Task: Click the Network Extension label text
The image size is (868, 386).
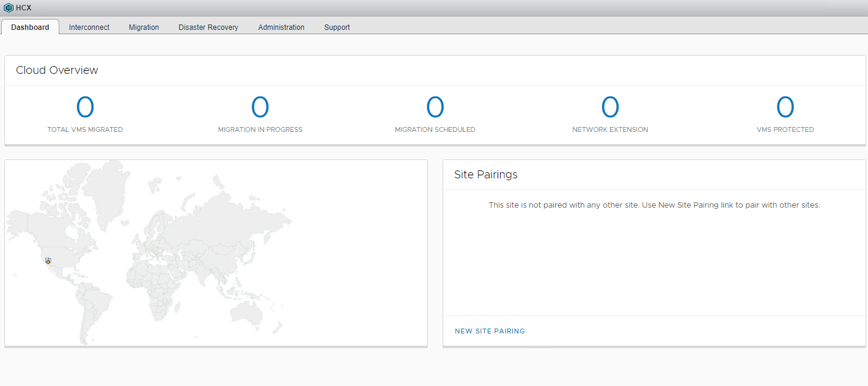Action: [x=610, y=129]
